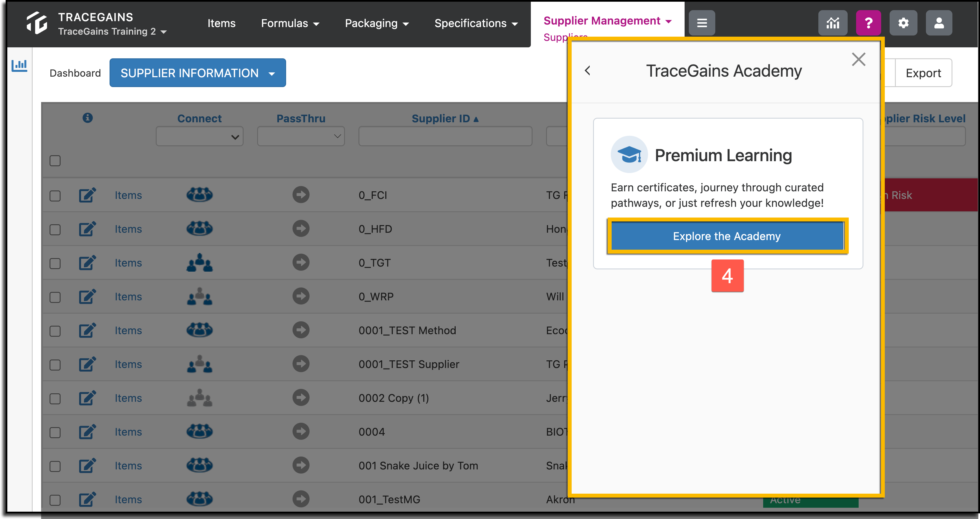Sort by the Connect column header
This screenshot has height=519, width=980.
199,119
